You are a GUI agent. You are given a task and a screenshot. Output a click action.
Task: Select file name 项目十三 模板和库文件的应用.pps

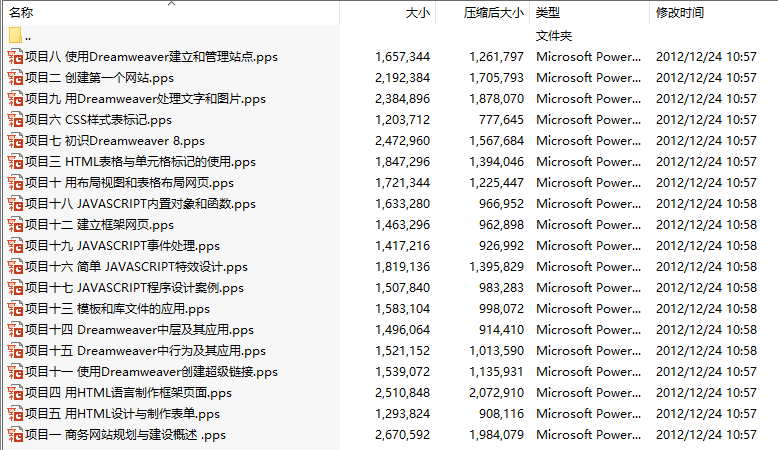coord(117,309)
